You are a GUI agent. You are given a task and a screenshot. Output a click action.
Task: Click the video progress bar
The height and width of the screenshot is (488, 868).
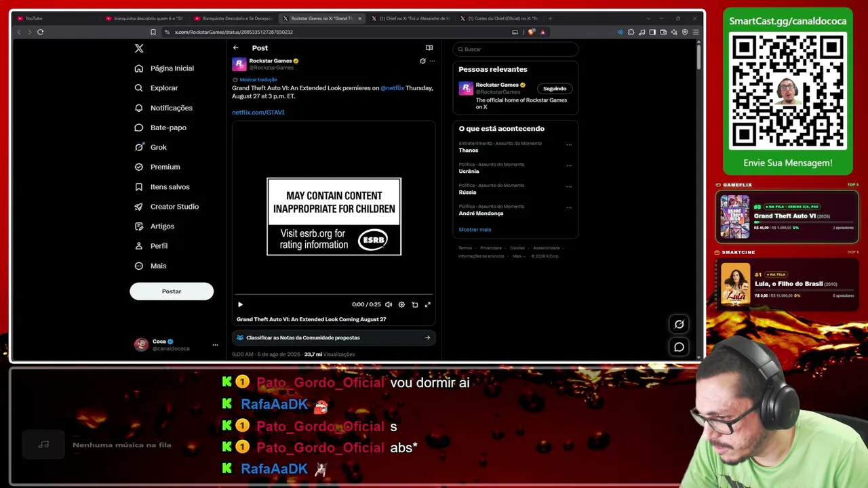pyautogui.click(x=334, y=295)
